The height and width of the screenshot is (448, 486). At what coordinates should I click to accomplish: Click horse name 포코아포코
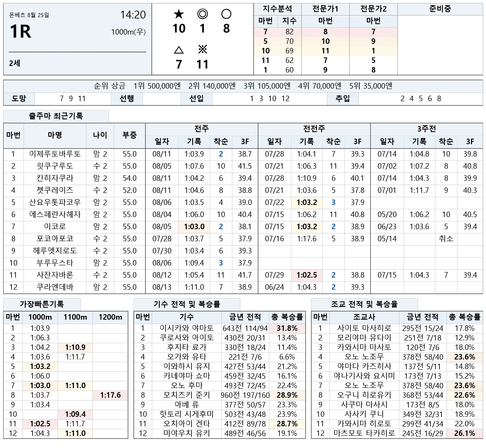(x=55, y=239)
